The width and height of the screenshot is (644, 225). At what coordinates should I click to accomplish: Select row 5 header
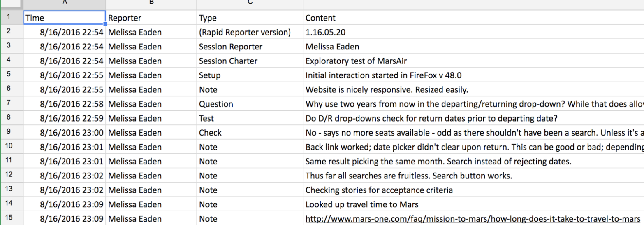(9, 75)
